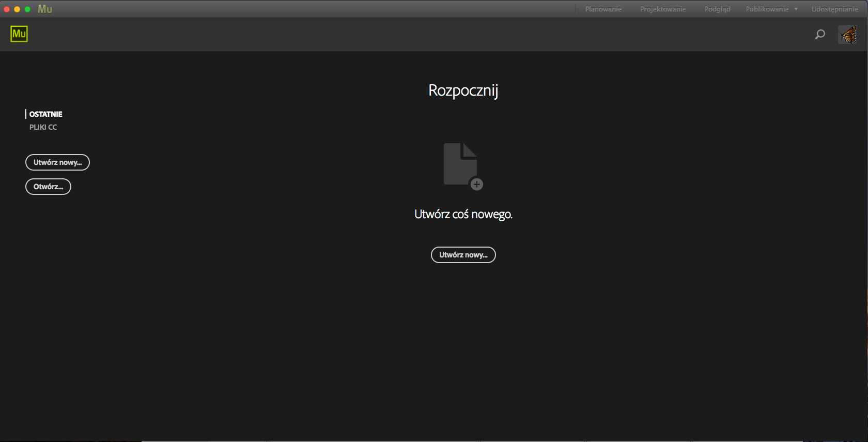This screenshot has height=442, width=868.
Task: Maximize the window with the green button
Action: coord(27,9)
